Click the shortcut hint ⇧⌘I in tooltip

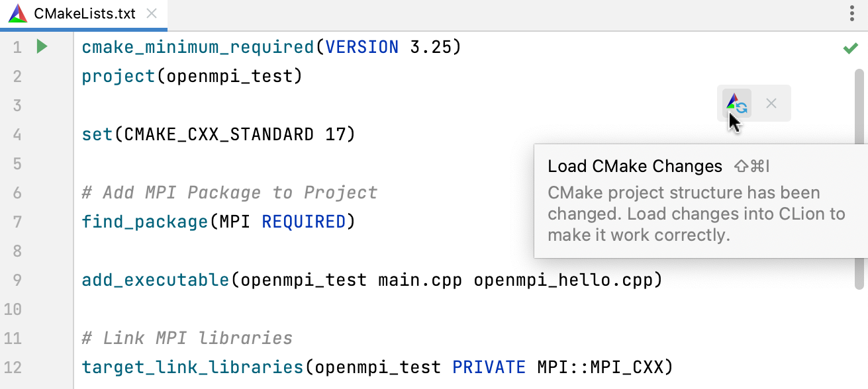750,166
